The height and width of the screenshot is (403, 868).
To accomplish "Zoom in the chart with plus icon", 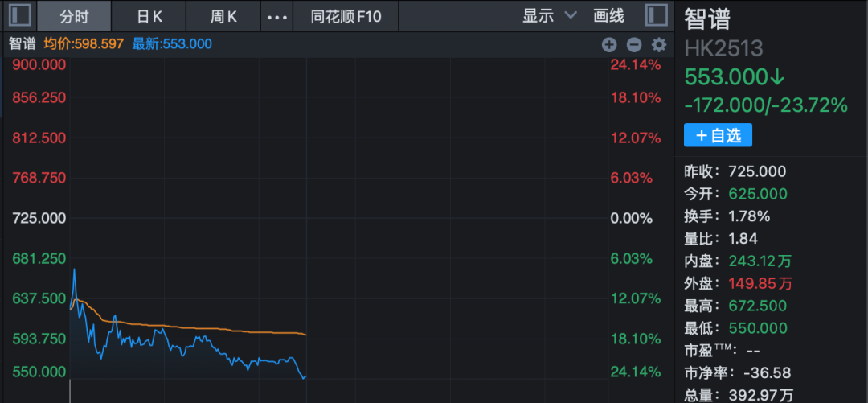I will tap(609, 45).
